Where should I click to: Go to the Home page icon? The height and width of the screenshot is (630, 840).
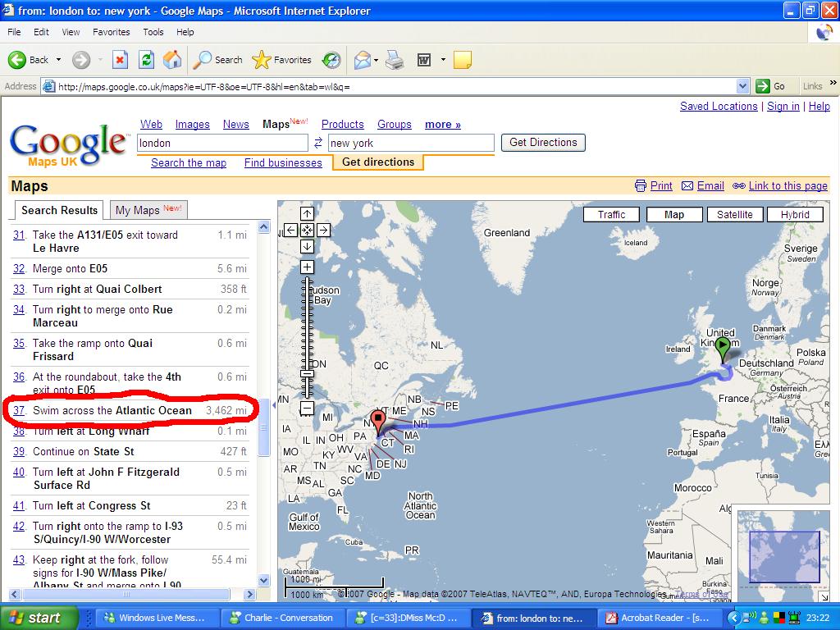[x=172, y=60]
